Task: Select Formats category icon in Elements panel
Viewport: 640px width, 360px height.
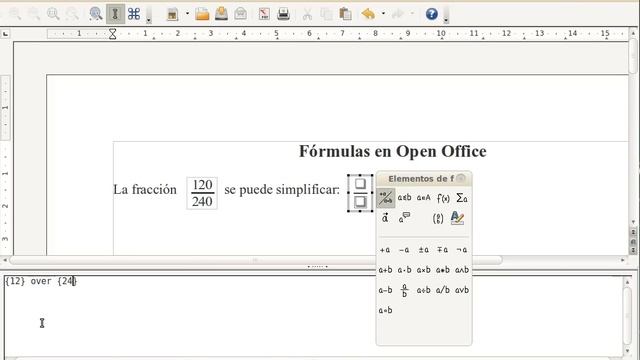Action: coord(458,218)
